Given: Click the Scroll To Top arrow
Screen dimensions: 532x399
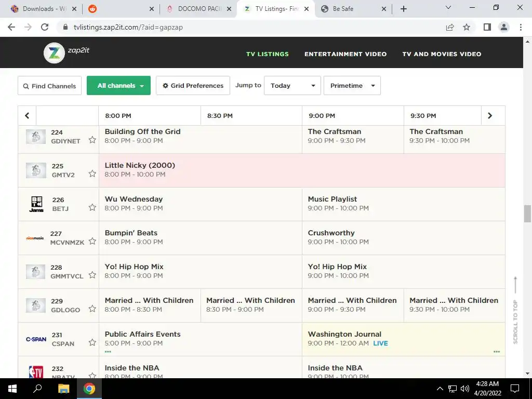Looking at the screenshot, I should (515, 310).
